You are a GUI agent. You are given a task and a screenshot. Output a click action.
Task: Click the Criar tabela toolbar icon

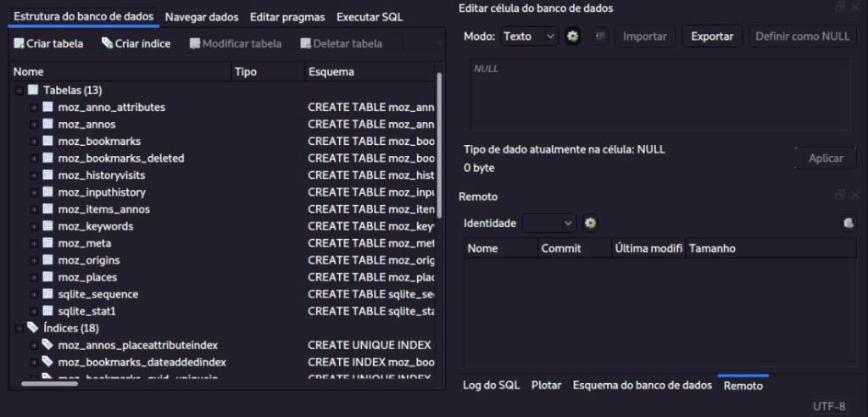point(19,43)
